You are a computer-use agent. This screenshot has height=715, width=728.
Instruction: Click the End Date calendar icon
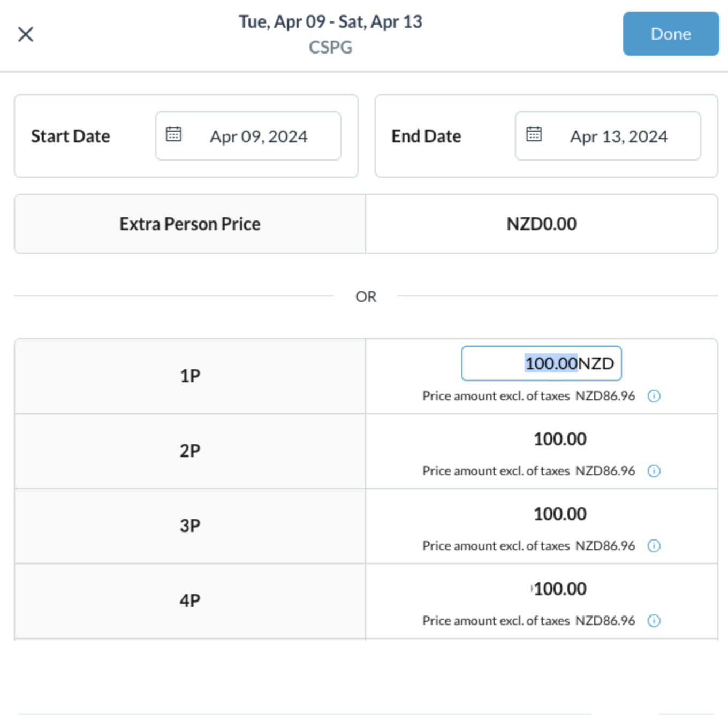pyautogui.click(x=534, y=134)
